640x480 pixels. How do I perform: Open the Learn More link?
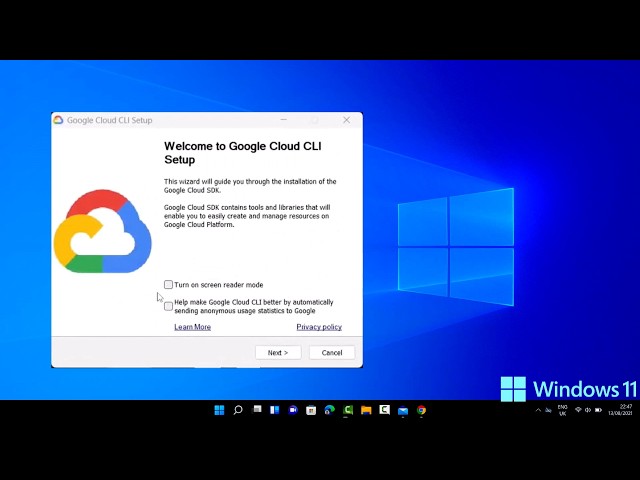pyautogui.click(x=193, y=327)
